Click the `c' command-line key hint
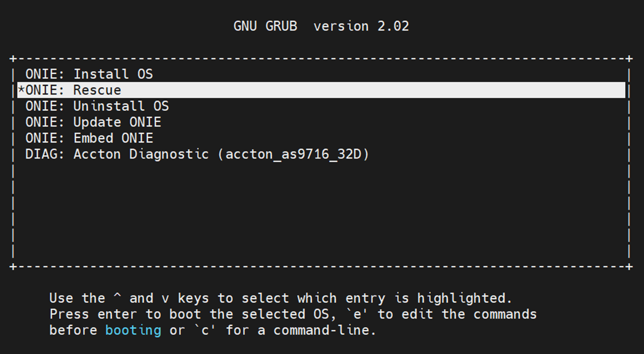 pyautogui.click(x=205, y=331)
